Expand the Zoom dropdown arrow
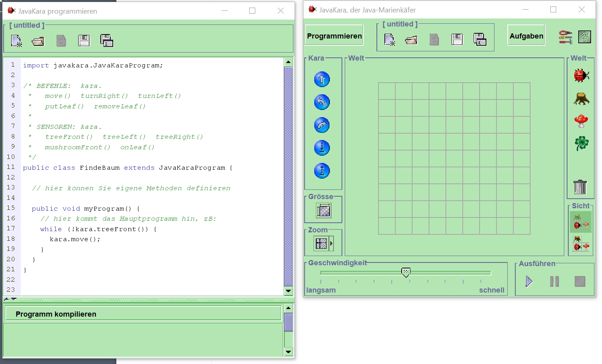Viewport: 602px width, 364px height. pos(332,243)
